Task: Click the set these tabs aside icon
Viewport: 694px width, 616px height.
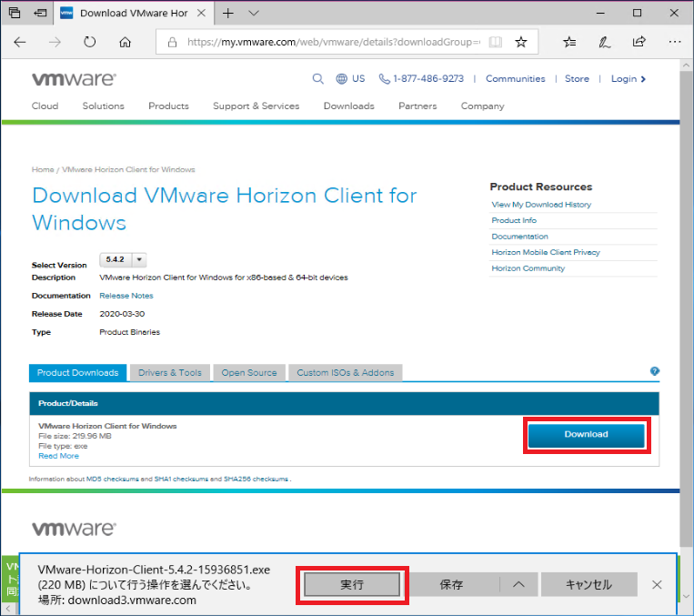Action: (x=40, y=13)
